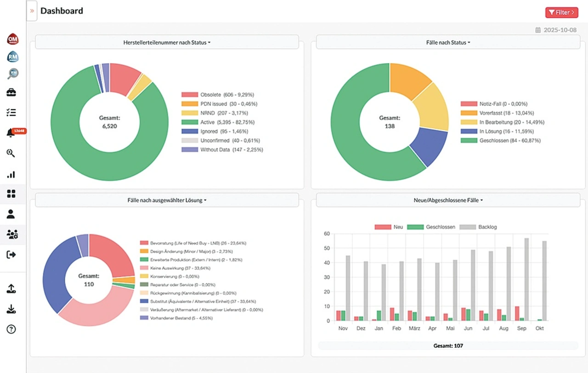Expand the sidebar with double-chevron button
This screenshot has height=373, width=588.
32,11
